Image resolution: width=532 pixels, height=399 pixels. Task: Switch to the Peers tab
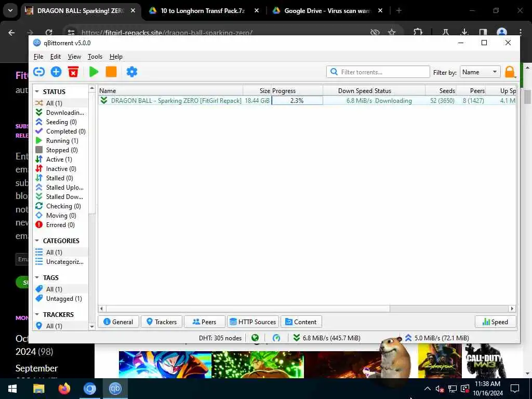point(205,322)
